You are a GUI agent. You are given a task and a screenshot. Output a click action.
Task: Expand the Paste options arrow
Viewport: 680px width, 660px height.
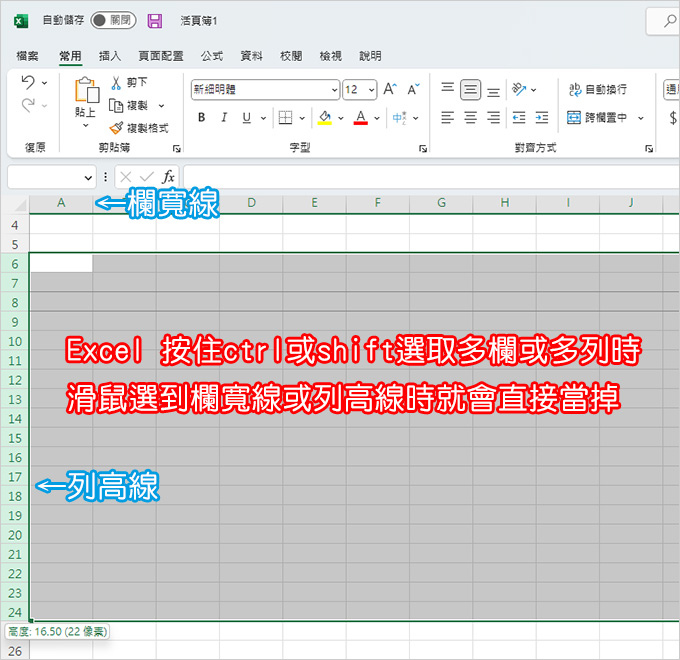(x=85, y=125)
